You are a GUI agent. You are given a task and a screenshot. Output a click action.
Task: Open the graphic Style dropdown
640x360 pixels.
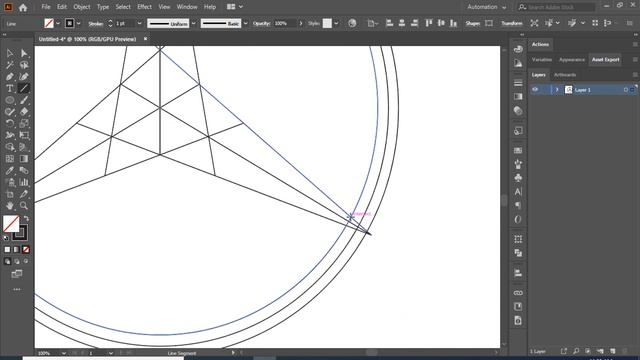[x=336, y=24]
